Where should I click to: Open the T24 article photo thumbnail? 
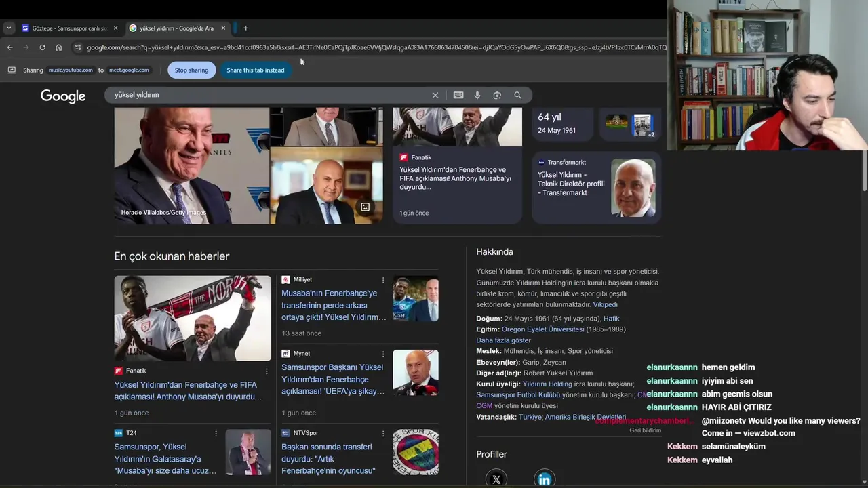(x=248, y=451)
